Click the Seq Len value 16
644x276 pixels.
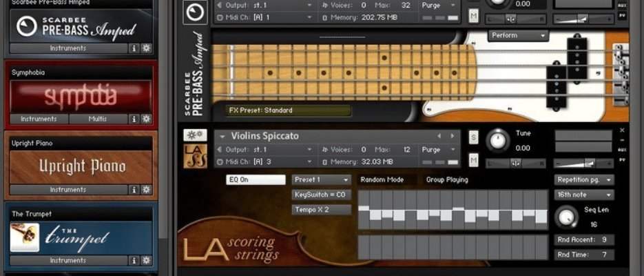(x=594, y=224)
